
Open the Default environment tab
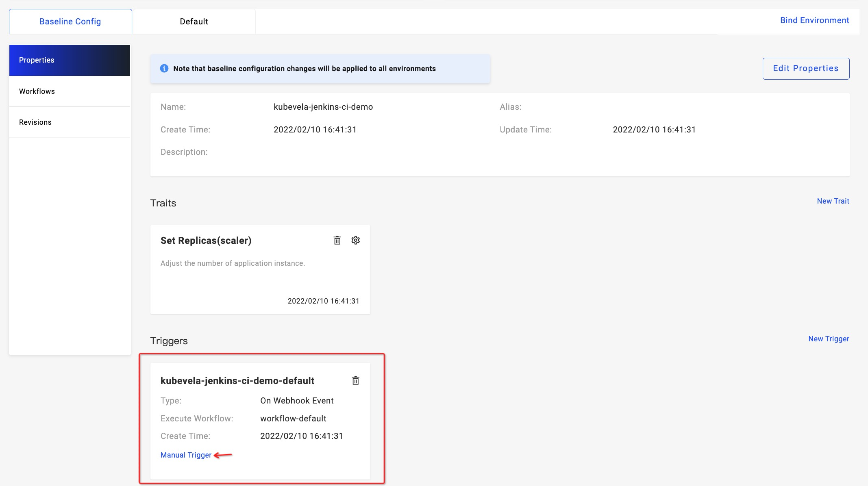pyautogui.click(x=194, y=22)
